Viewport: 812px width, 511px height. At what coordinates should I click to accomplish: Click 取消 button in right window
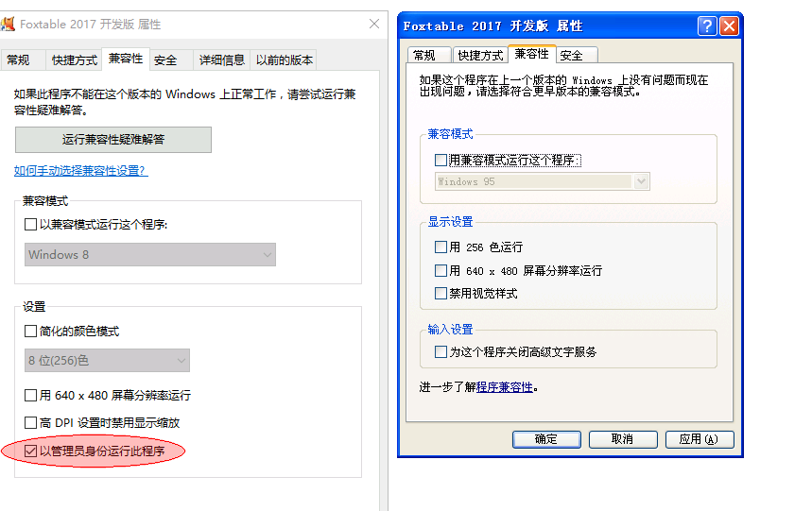point(622,439)
